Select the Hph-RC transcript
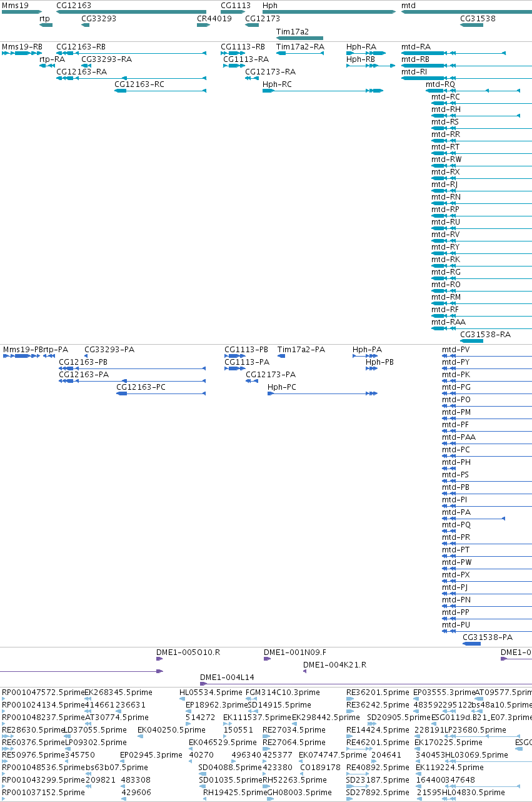Image resolution: width=532 pixels, height=802 pixels. tap(323, 91)
